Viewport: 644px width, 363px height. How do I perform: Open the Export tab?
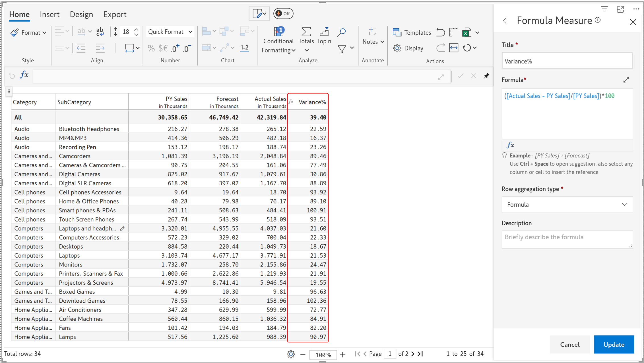(x=115, y=14)
